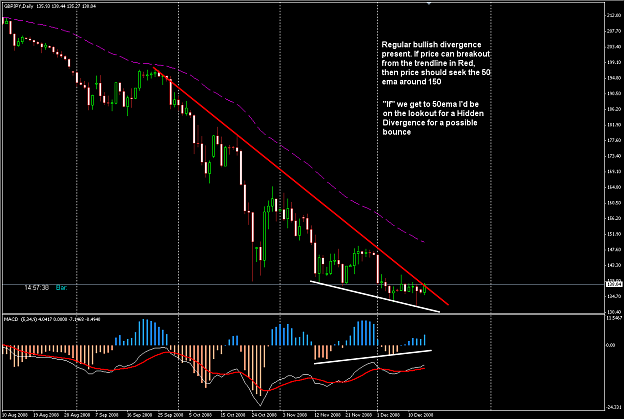
Task: Click the 173.40 price level on the axis
Action: point(614,156)
